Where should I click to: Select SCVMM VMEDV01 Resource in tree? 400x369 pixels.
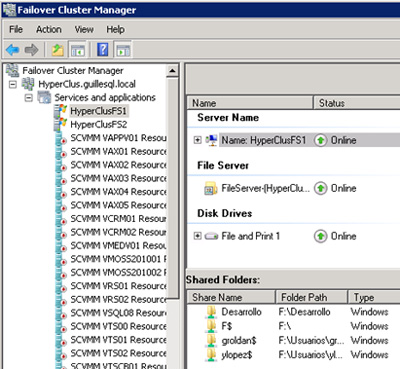click(x=118, y=246)
